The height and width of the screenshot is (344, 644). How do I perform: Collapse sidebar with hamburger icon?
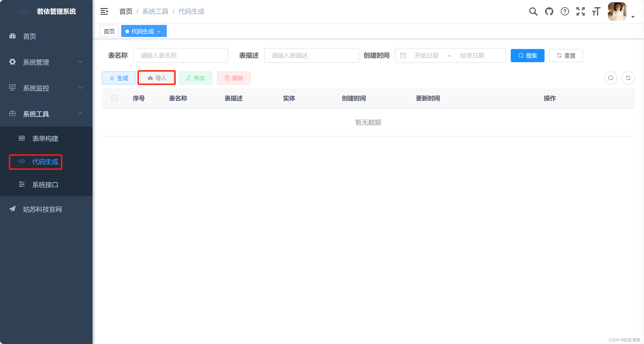(x=104, y=12)
